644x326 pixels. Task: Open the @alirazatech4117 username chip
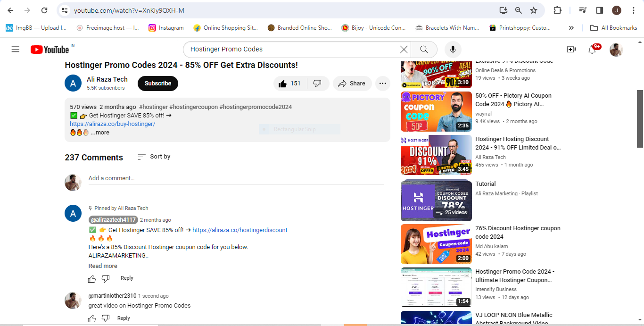[113, 220]
